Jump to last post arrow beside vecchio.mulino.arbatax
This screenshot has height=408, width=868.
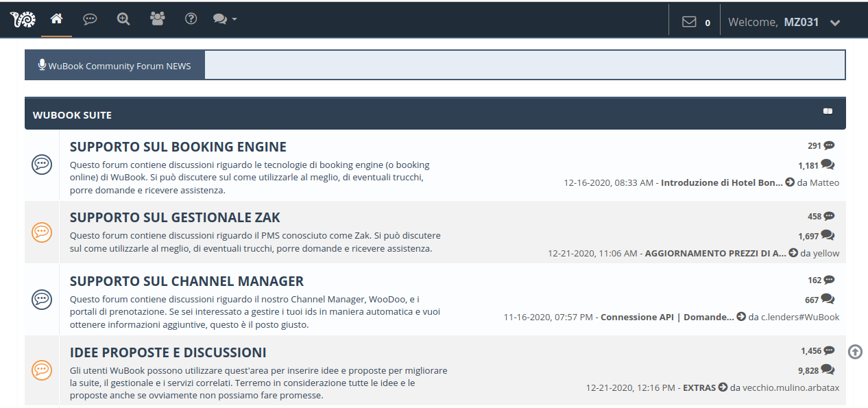723,387
